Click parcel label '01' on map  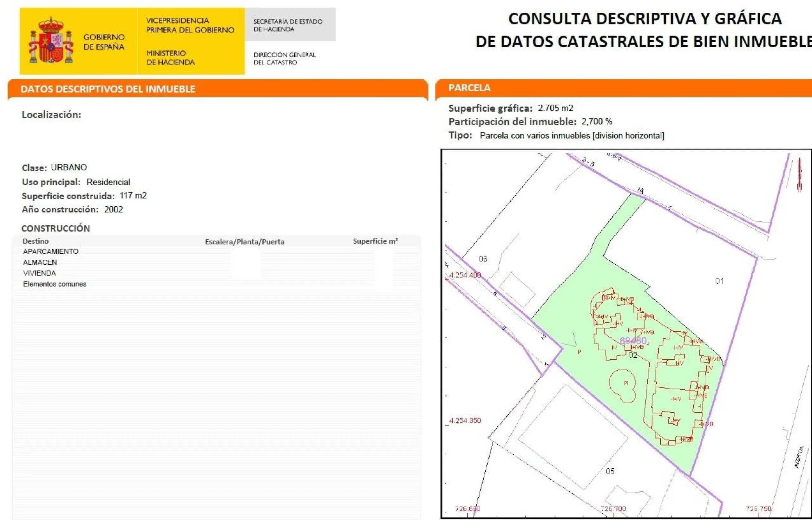[x=719, y=281]
